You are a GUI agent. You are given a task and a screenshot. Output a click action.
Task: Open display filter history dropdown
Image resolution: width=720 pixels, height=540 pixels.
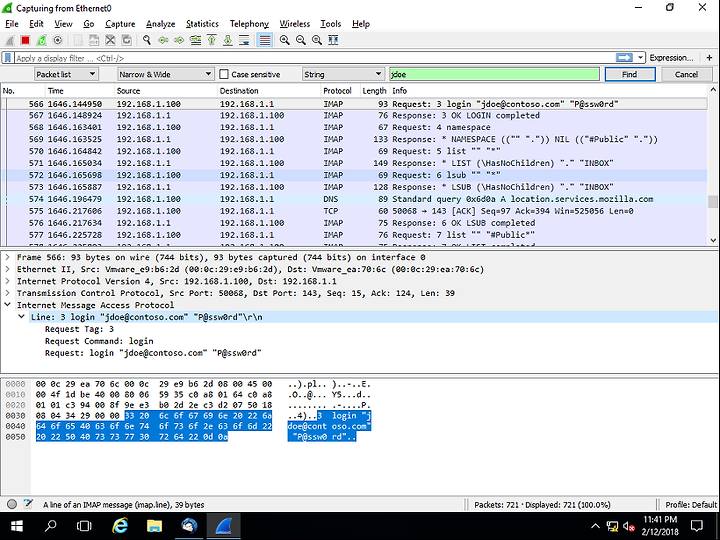(640, 58)
